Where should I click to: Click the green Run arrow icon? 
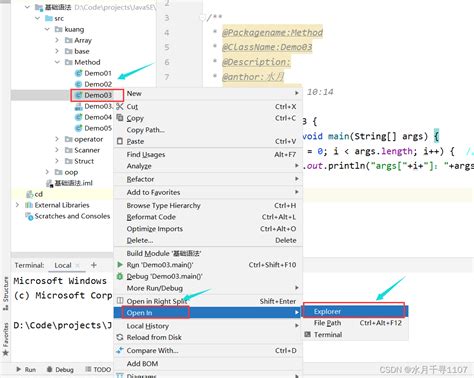coord(120,265)
